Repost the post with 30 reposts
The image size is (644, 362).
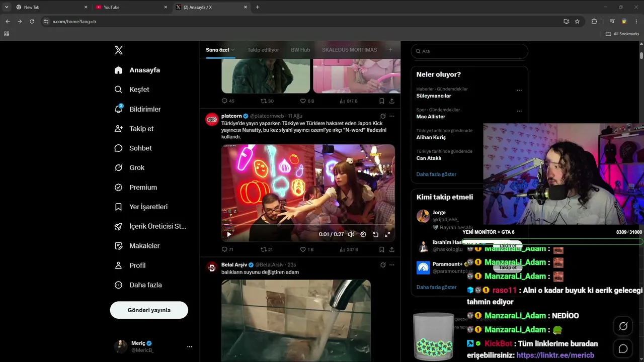[267, 101]
